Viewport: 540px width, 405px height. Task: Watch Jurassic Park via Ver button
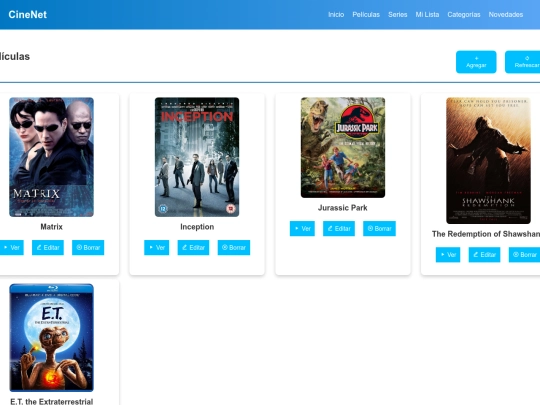302,229
